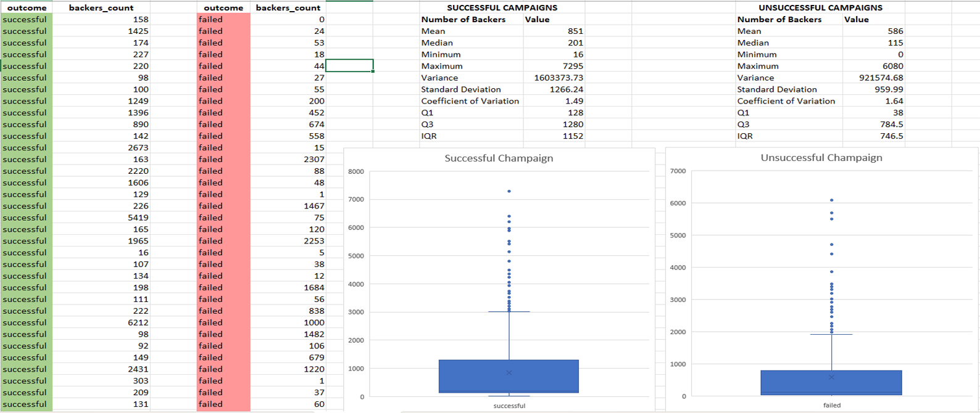The width and height of the screenshot is (980, 413).
Task: Click the 'successful' category axis label
Action: (509, 406)
